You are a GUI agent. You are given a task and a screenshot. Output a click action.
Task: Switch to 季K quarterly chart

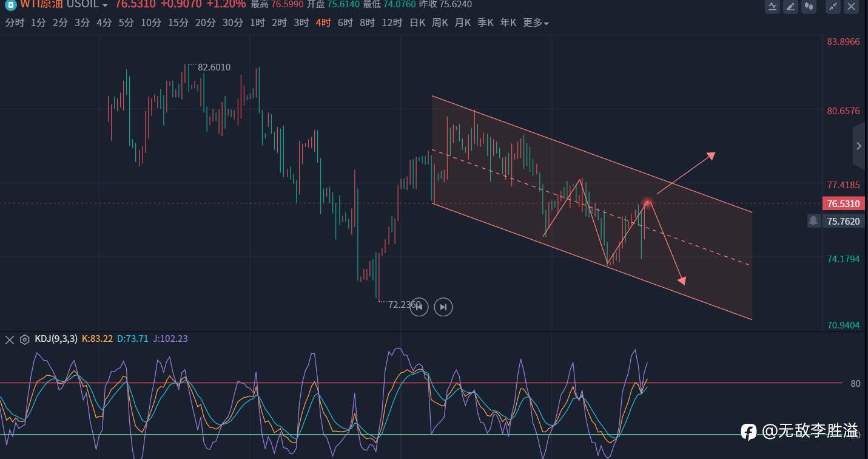click(485, 23)
